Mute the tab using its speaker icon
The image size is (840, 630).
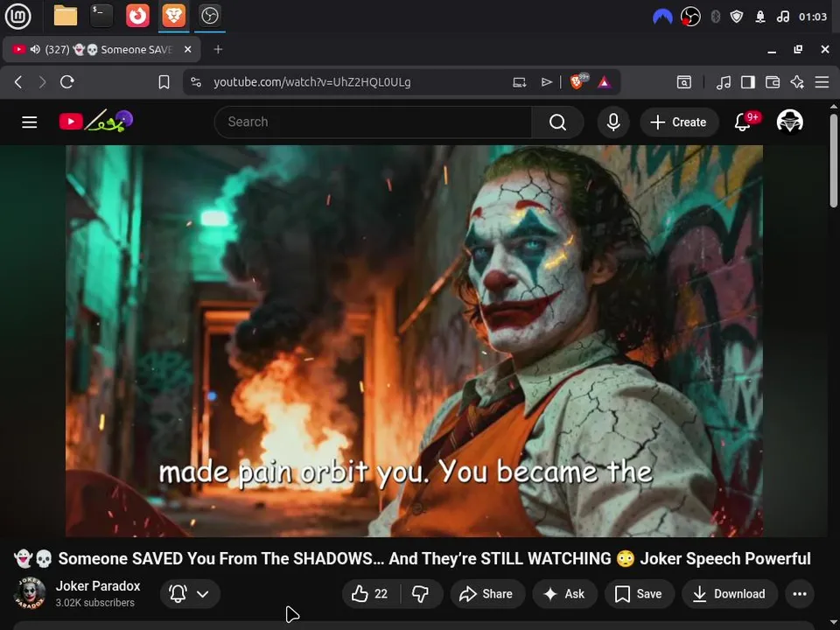35,50
